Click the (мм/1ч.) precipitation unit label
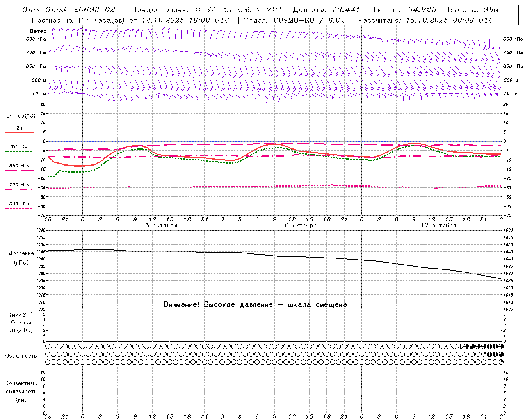525x420 pixels. [21, 330]
